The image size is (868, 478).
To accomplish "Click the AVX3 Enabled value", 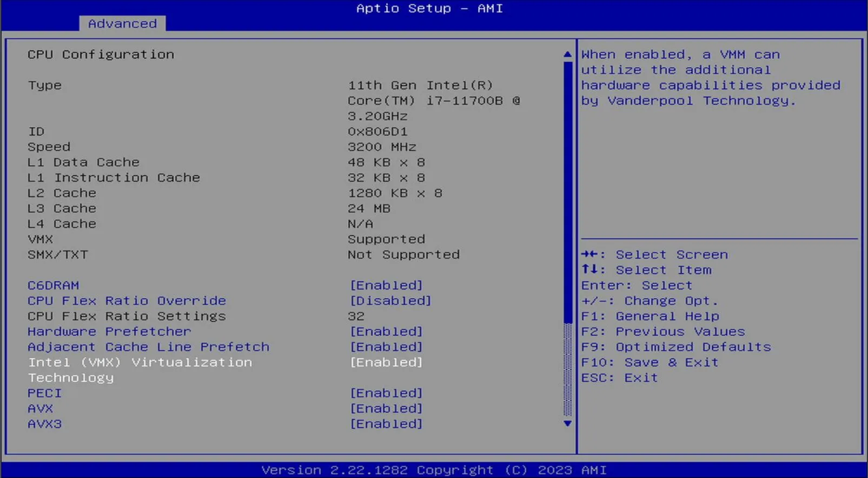I will coord(386,424).
